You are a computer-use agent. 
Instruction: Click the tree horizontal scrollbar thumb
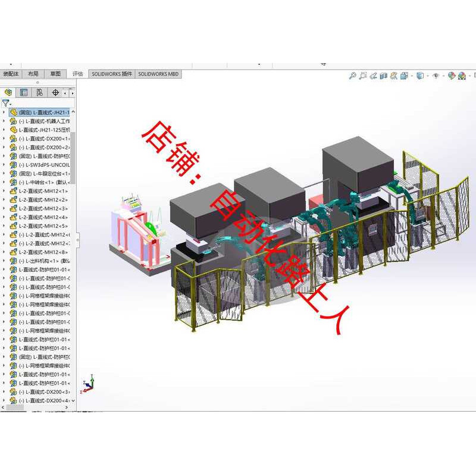[15, 408]
